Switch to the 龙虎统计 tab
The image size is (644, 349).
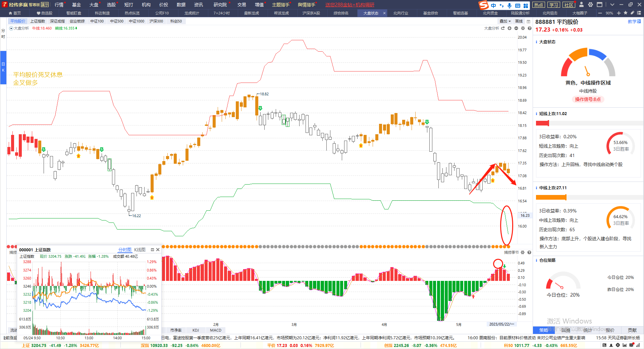click(x=192, y=13)
